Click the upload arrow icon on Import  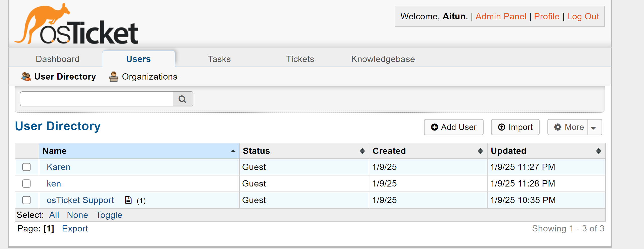click(501, 127)
